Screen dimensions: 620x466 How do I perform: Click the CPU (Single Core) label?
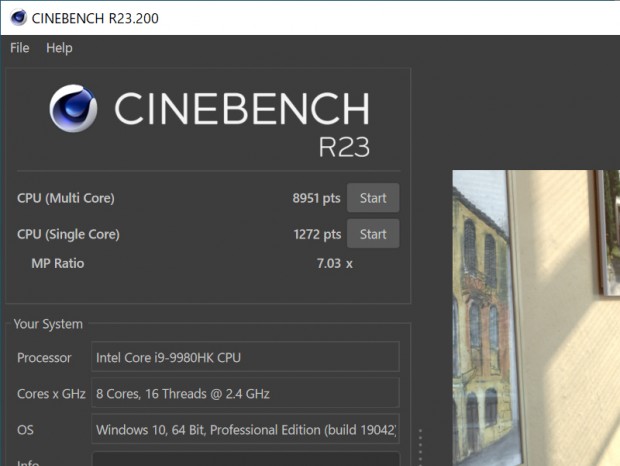[68, 234]
